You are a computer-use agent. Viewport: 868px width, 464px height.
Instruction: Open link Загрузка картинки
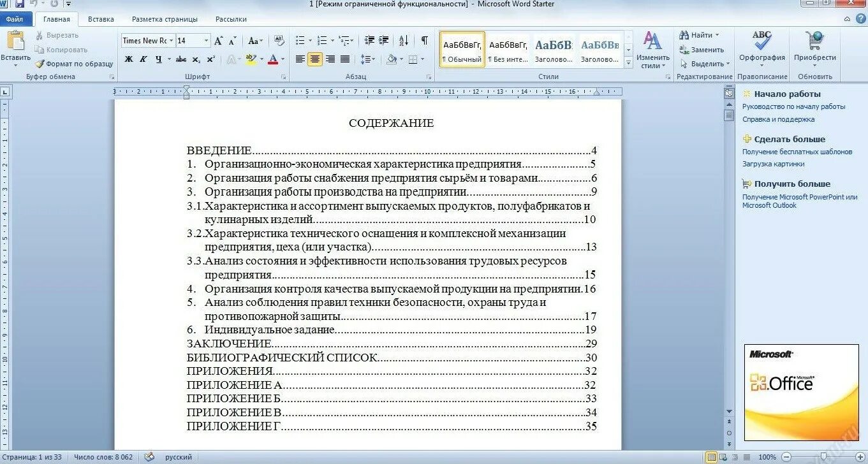click(773, 164)
